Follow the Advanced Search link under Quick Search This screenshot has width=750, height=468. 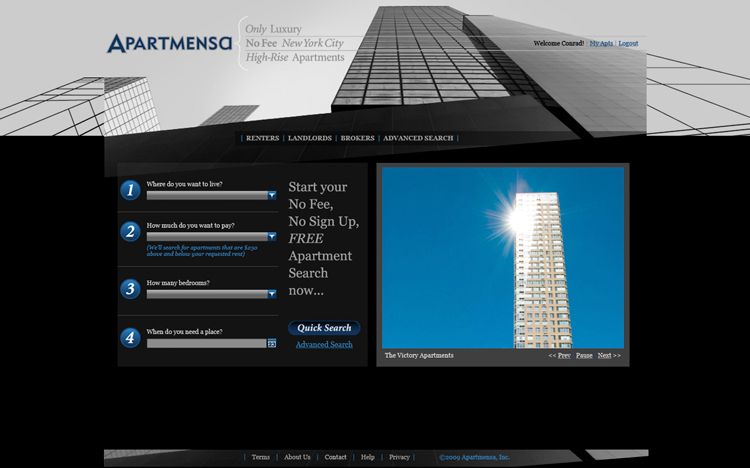[324, 345]
